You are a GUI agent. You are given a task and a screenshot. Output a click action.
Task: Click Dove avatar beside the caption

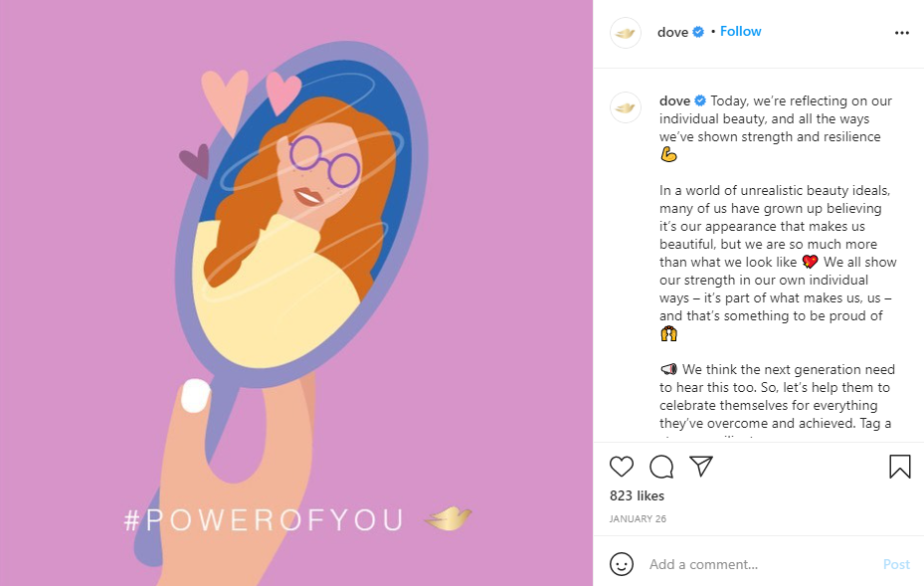(625, 106)
